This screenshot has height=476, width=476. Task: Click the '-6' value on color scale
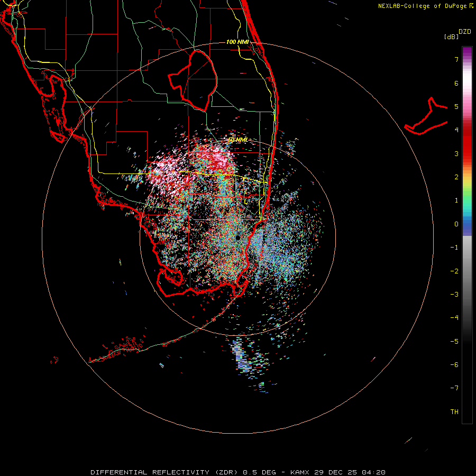pyautogui.click(x=454, y=365)
